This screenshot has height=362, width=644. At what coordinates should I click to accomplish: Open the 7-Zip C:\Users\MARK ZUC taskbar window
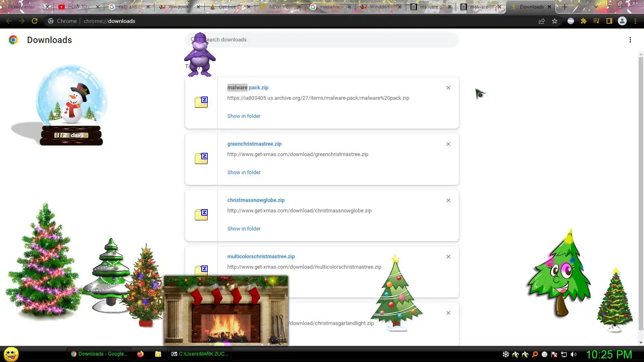[200, 354]
